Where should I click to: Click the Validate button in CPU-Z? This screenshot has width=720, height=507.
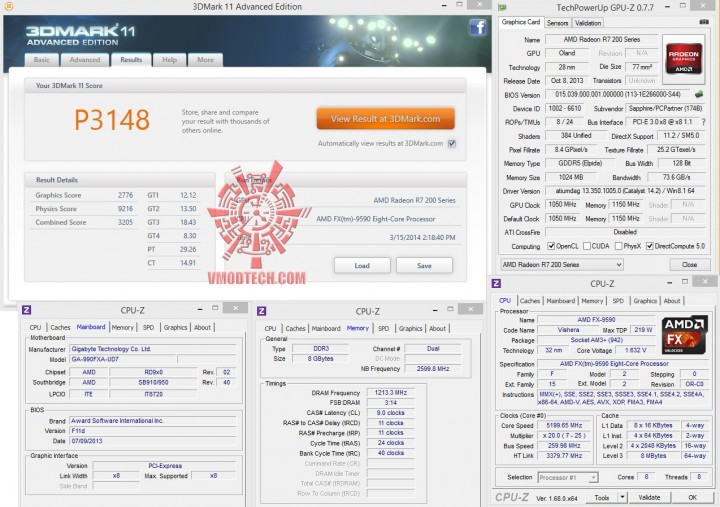coord(649,497)
